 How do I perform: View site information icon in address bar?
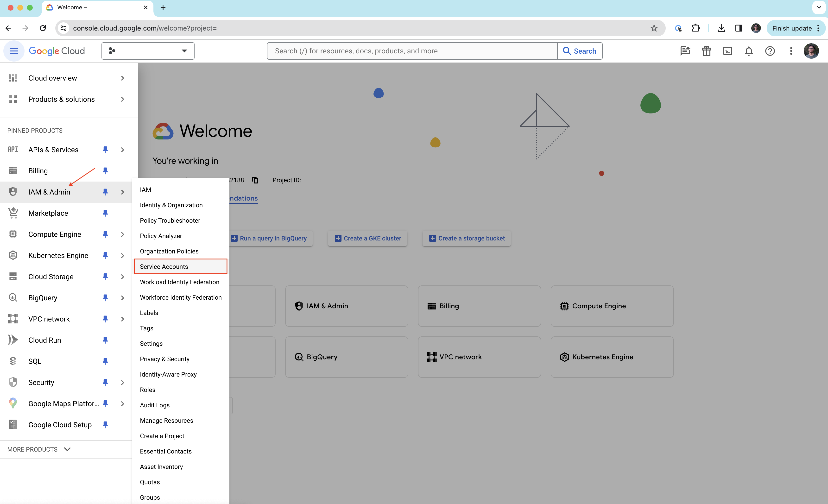point(63,28)
